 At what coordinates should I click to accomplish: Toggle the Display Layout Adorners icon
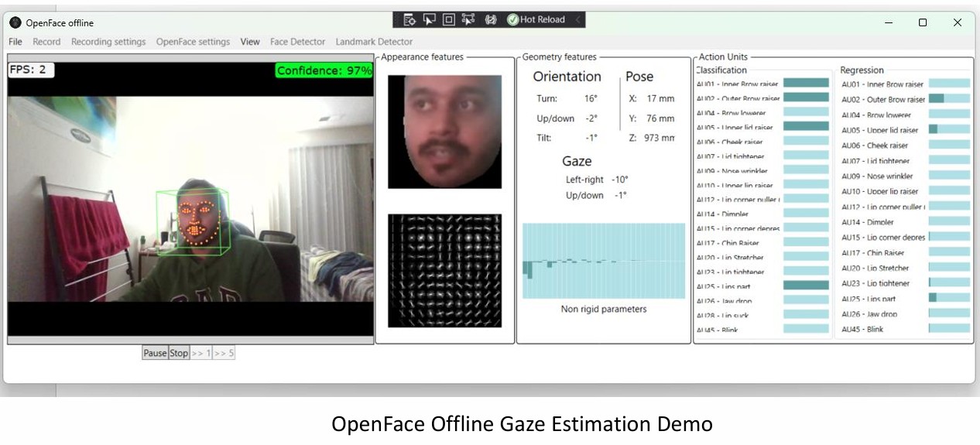449,19
